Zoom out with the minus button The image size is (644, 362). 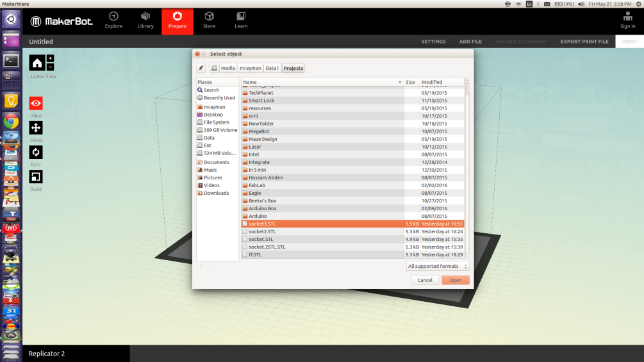[x=50, y=67]
